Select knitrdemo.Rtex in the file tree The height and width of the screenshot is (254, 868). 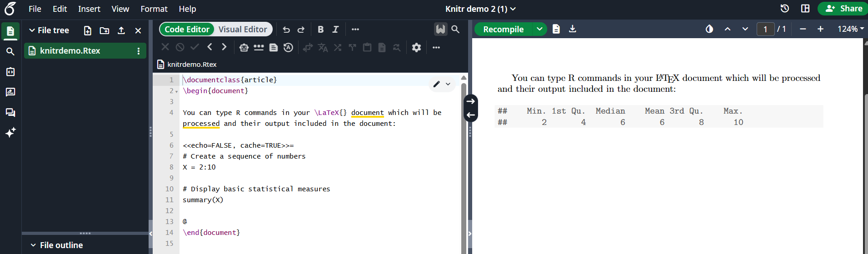click(x=85, y=50)
